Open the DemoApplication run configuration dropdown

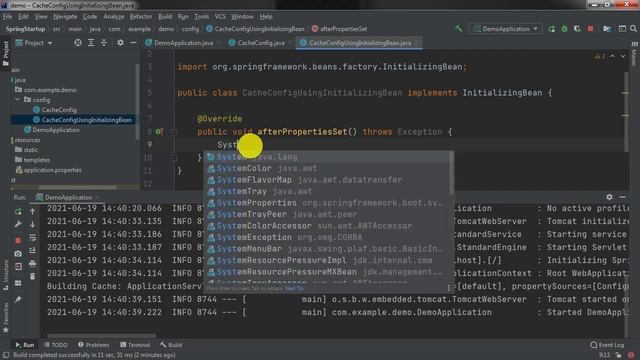(506, 29)
